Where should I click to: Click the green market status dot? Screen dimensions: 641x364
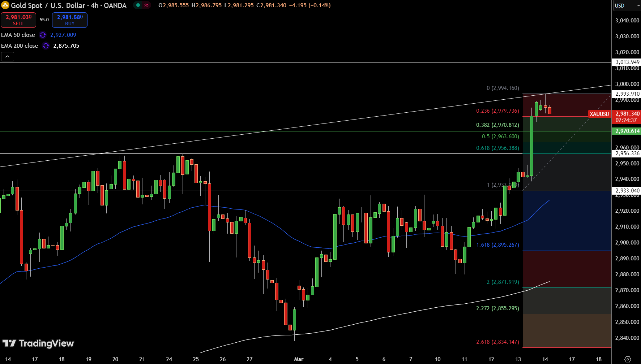[x=138, y=5]
